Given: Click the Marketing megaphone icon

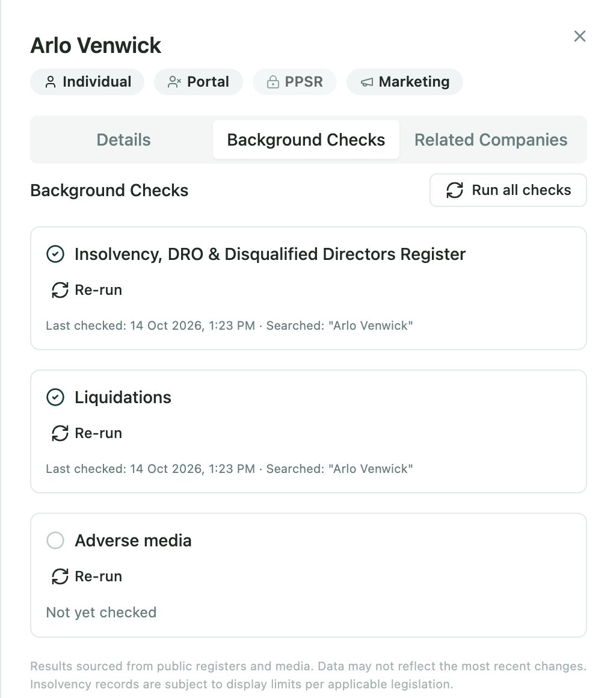Looking at the screenshot, I should click(367, 82).
